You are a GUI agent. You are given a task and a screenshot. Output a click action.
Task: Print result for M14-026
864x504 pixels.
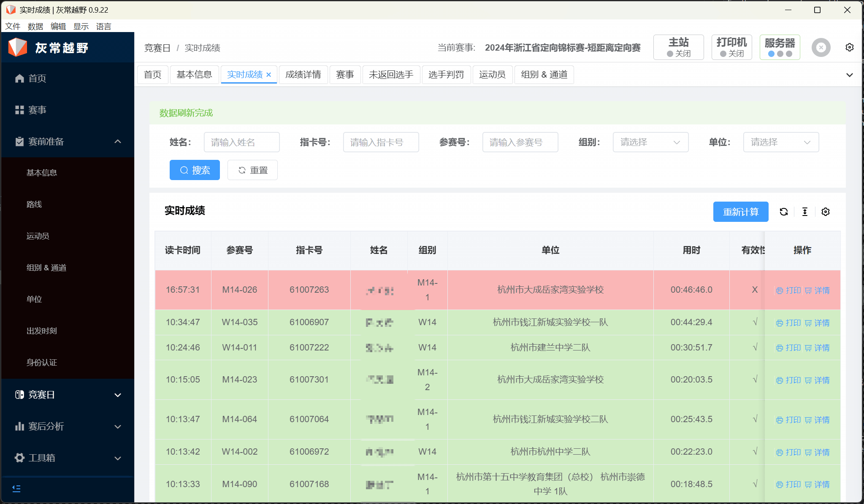coord(788,290)
